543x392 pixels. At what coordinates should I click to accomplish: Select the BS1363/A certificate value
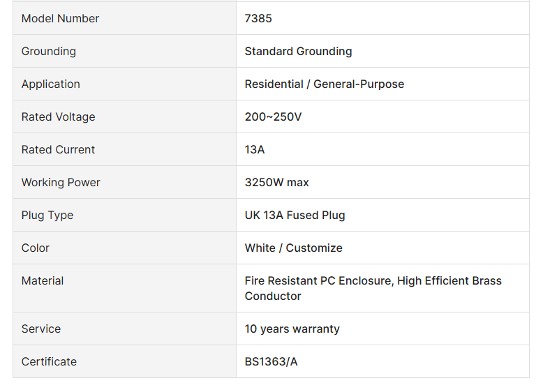(x=271, y=362)
